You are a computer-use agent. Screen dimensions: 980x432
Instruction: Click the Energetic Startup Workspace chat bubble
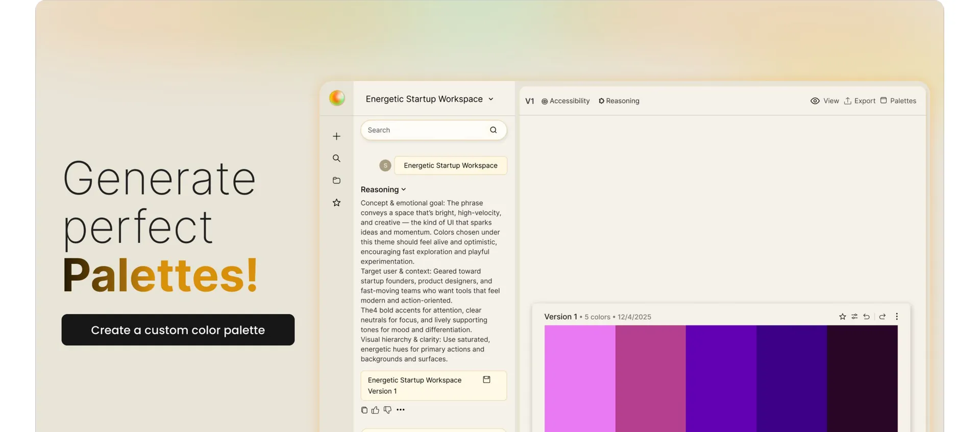pos(451,165)
